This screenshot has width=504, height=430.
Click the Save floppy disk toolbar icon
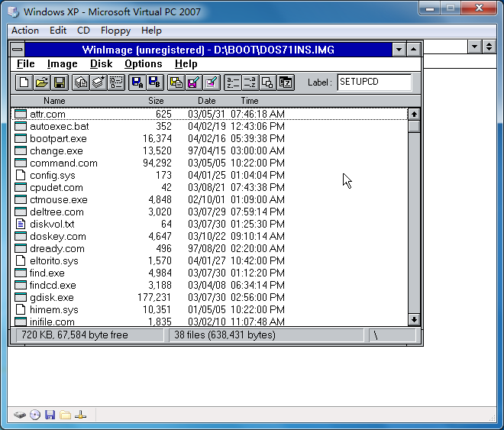pyautogui.click(x=59, y=82)
